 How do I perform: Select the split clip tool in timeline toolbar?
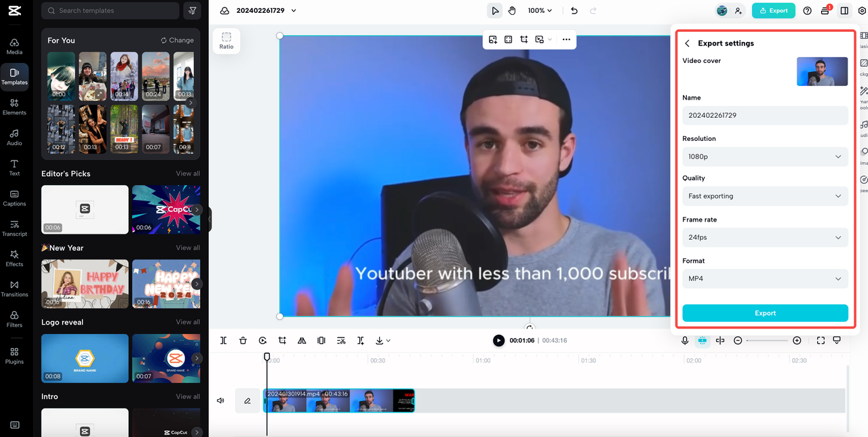(x=223, y=340)
